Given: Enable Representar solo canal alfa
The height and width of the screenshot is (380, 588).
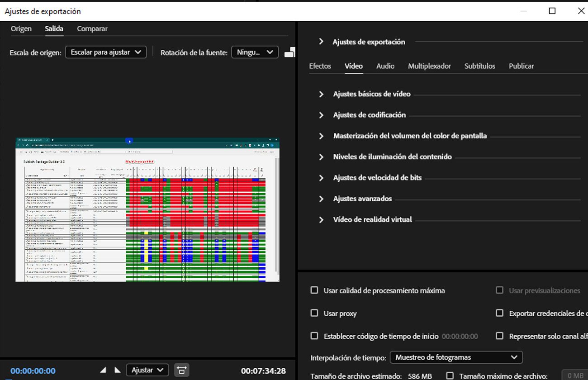Looking at the screenshot, I should tap(500, 336).
